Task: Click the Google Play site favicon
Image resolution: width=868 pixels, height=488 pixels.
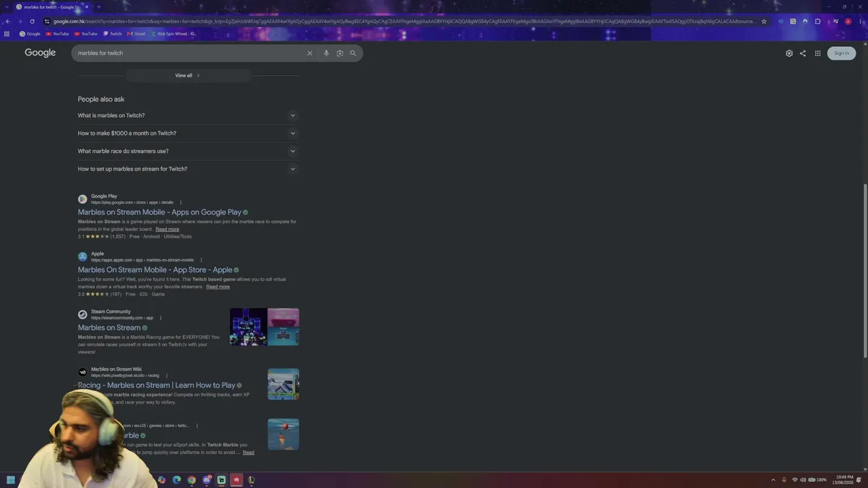Action: tap(83, 199)
